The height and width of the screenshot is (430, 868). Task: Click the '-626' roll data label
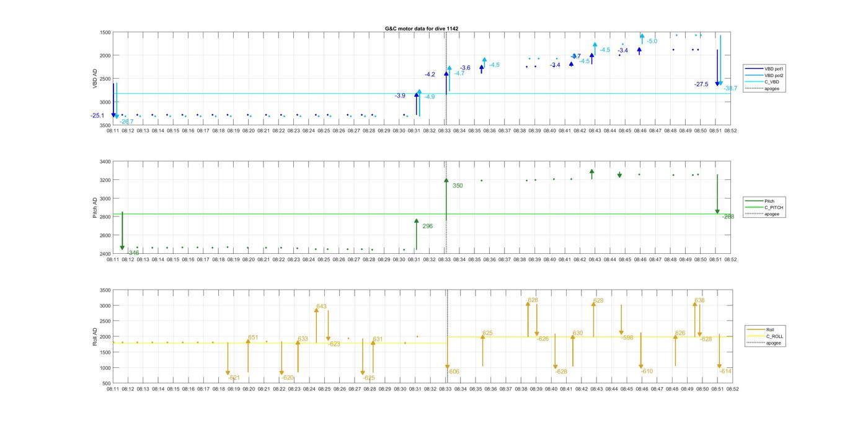542,339
